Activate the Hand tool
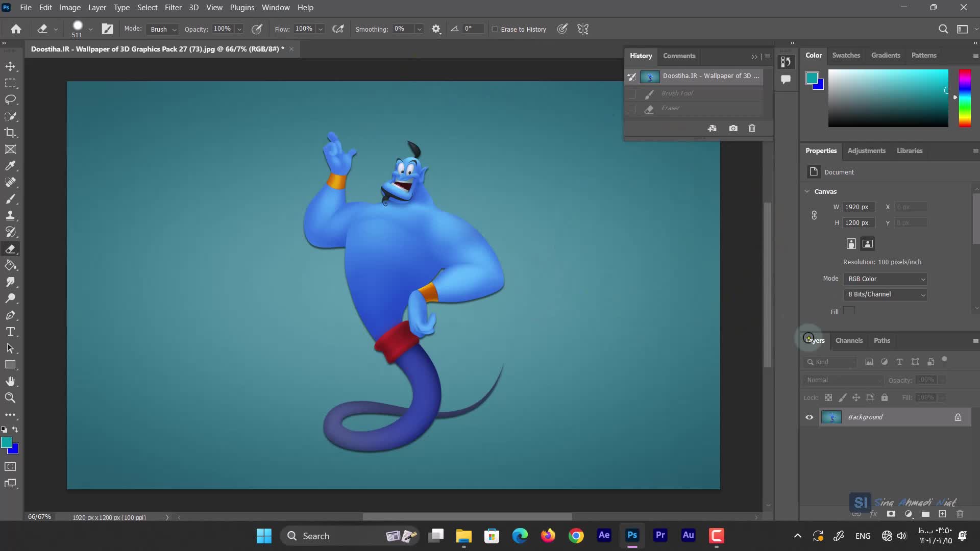Screen dimensions: 980x551 click(10, 381)
